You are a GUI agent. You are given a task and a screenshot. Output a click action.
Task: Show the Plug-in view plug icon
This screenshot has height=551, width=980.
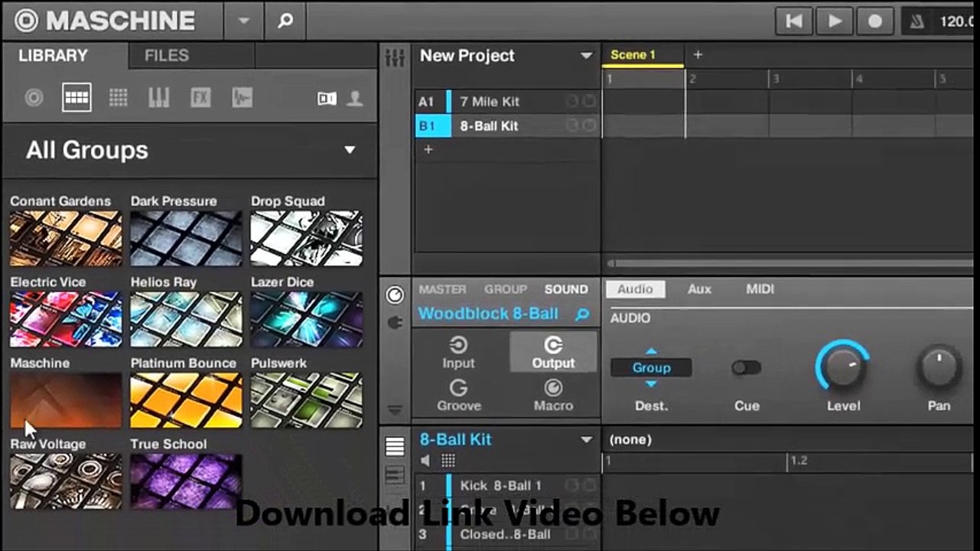(395, 323)
